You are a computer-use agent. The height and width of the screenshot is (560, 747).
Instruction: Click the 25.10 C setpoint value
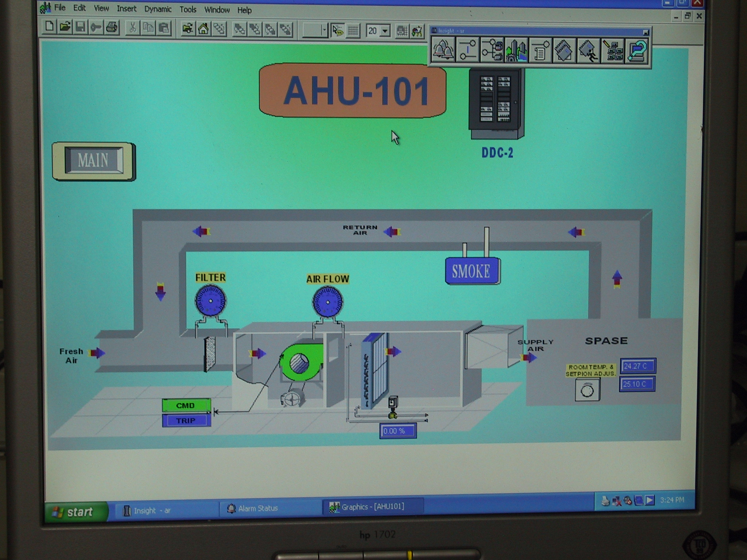(x=637, y=384)
